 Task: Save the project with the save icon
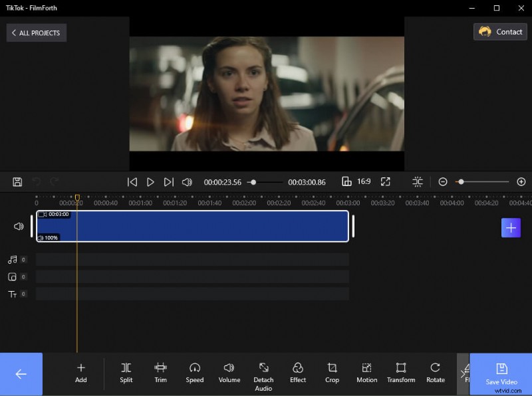click(x=17, y=181)
